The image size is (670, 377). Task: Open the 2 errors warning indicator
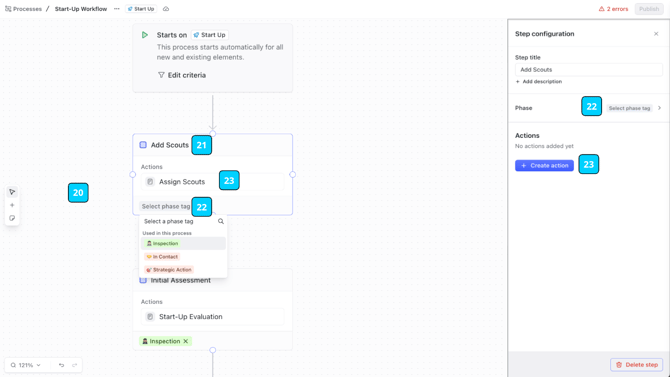tap(613, 9)
